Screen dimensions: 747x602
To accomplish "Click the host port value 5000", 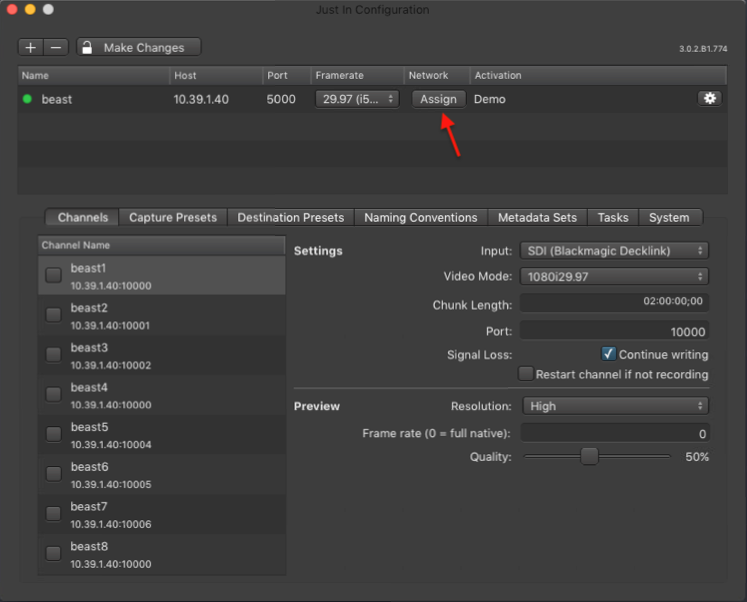I will [x=281, y=100].
